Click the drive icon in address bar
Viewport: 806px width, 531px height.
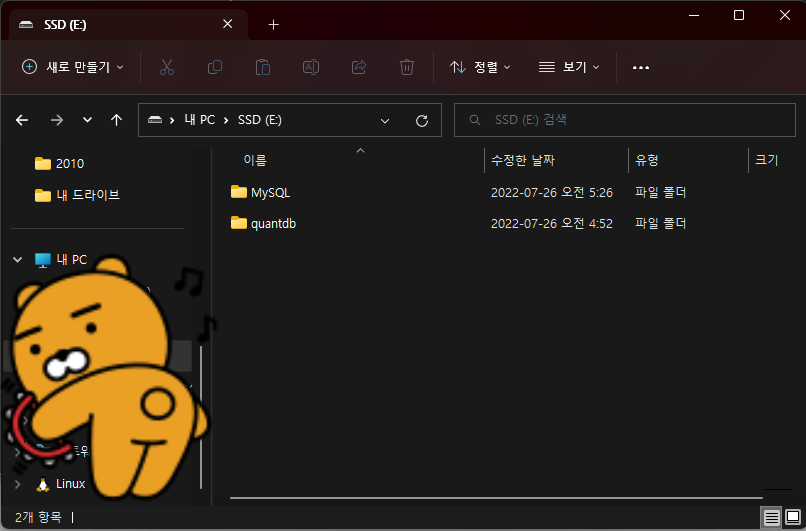pos(155,120)
